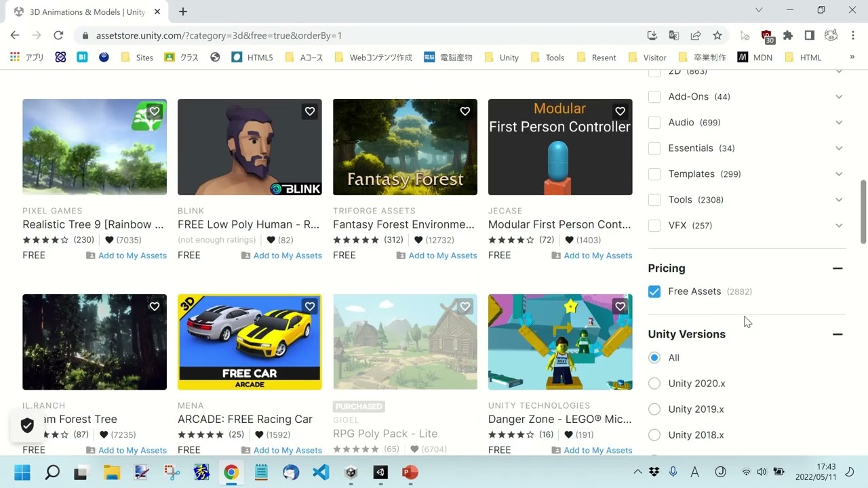Favorite the Danger Zone LEGO heart icon
Screen dimensions: 868x488
click(x=620, y=306)
